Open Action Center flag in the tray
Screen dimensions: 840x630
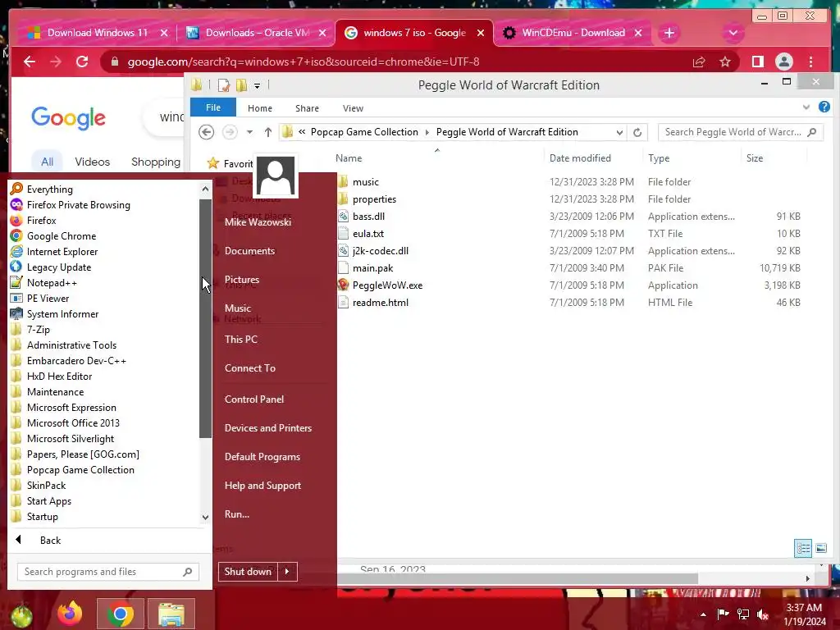pyautogui.click(x=723, y=614)
